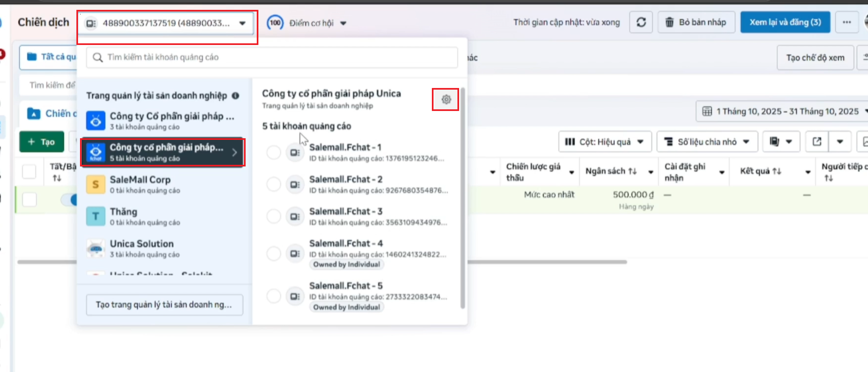Click the export/share table icon
Viewport: 868px width, 372px height.
(817, 142)
